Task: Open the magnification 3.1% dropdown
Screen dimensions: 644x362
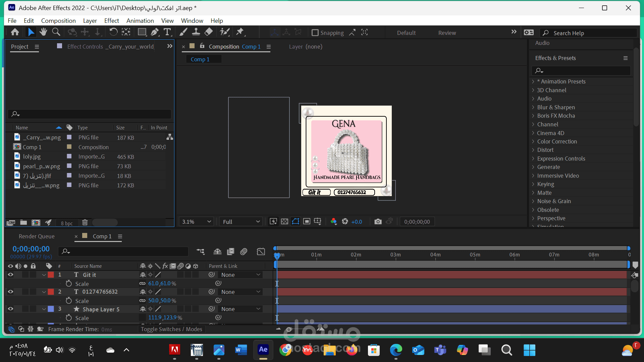Action: point(197,222)
